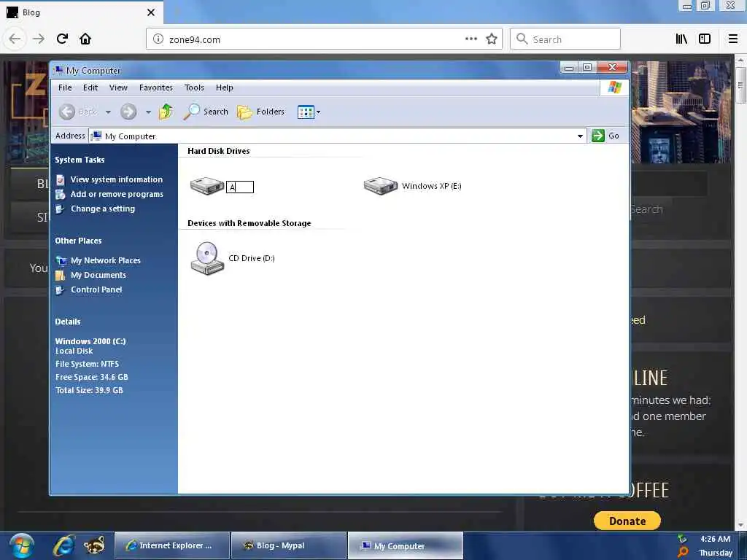Open the Edit menu
Screen dimensions: 747x560
tap(90, 87)
